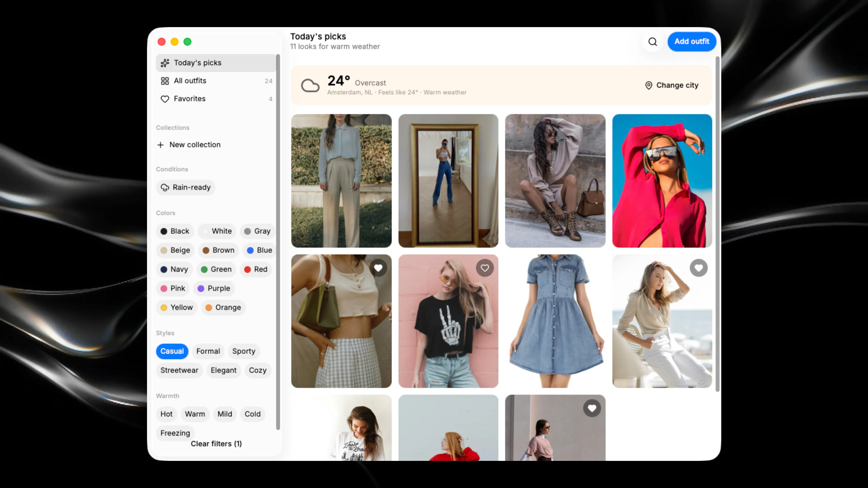This screenshot has height=488, width=868.
Task: Click Change city in the weather banner
Action: (x=672, y=86)
